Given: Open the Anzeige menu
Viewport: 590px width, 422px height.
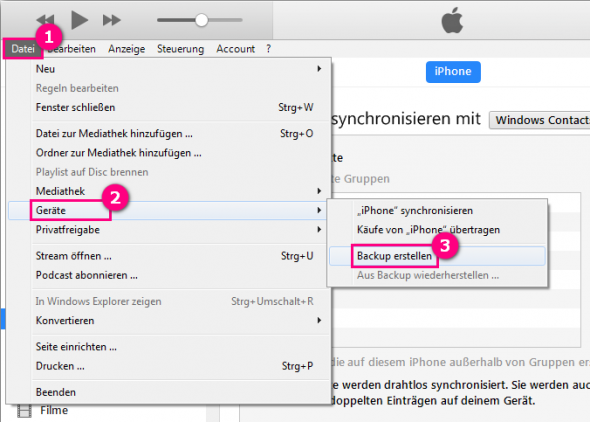Looking at the screenshot, I should tap(126, 49).
